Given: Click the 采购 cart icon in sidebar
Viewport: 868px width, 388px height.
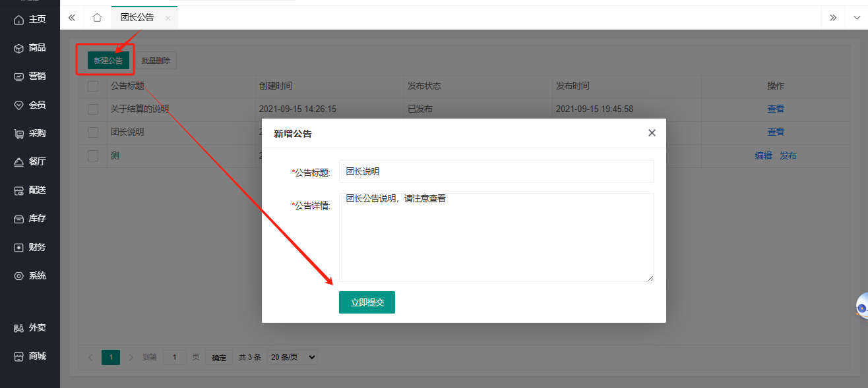Looking at the screenshot, I should pos(18,134).
